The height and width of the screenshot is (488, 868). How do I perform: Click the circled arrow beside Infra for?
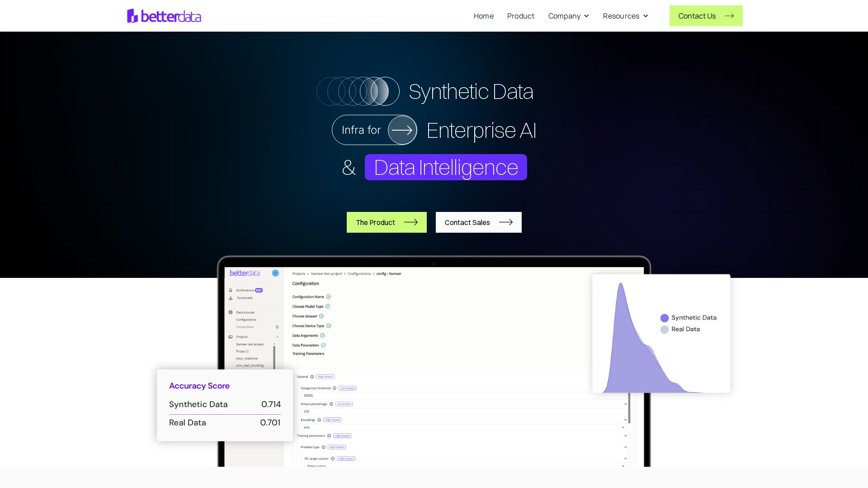[x=402, y=130]
